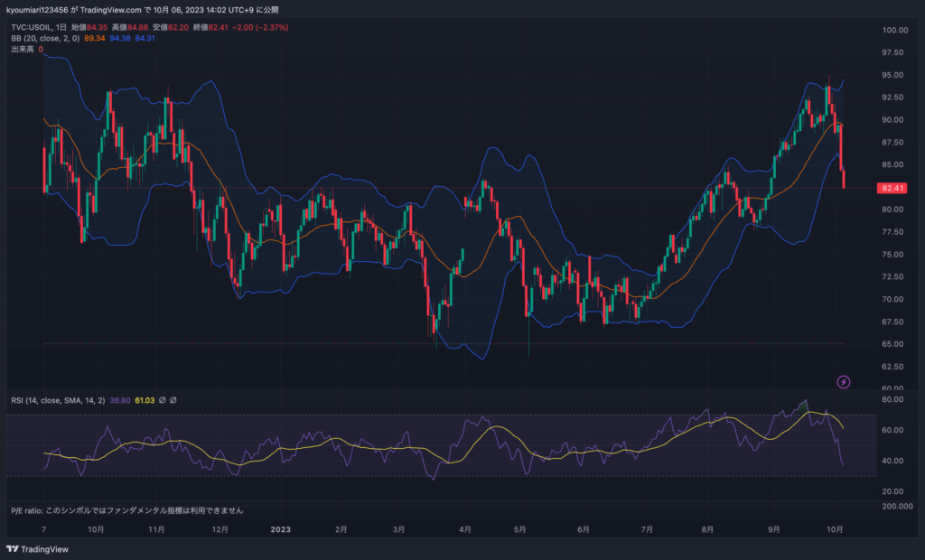
Task: Click the 200.000 value on the P/E axis
Action: point(897,506)
